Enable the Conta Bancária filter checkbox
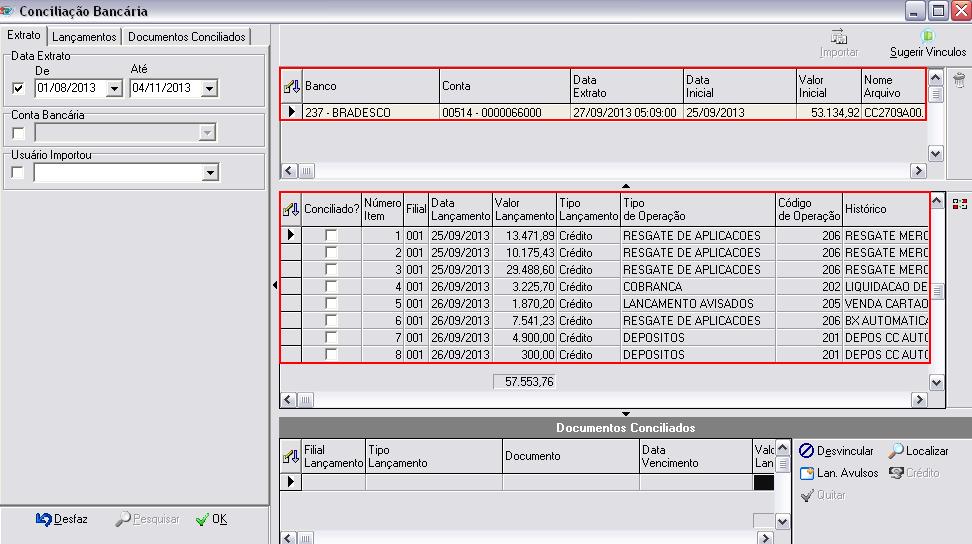The height and width of the screenshot is (544, 972). [x=18, y=133]
